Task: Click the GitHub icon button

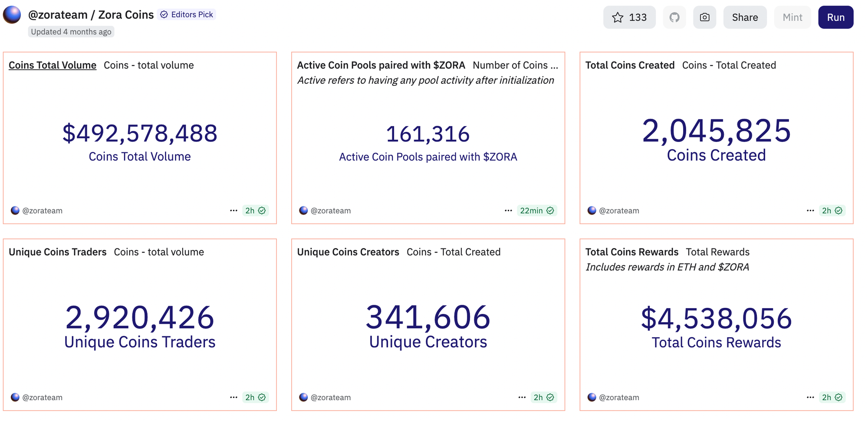Action: tap(674, 17)
